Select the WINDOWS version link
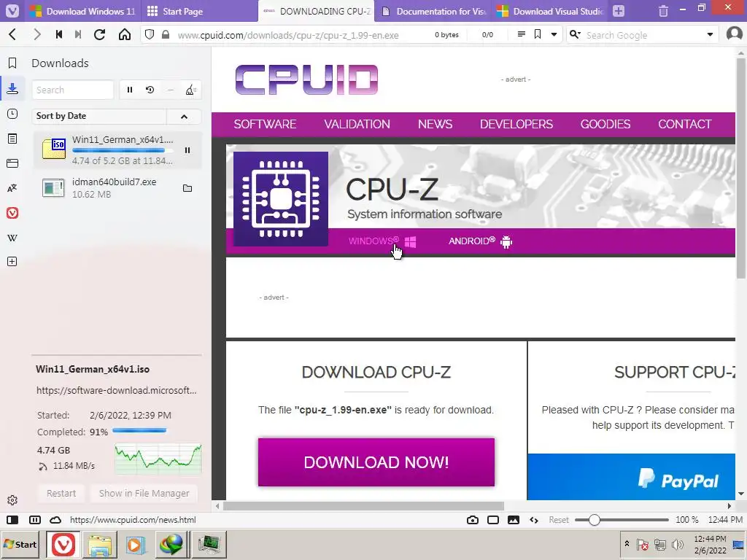The image size is (747, 560). coord(382,241)
